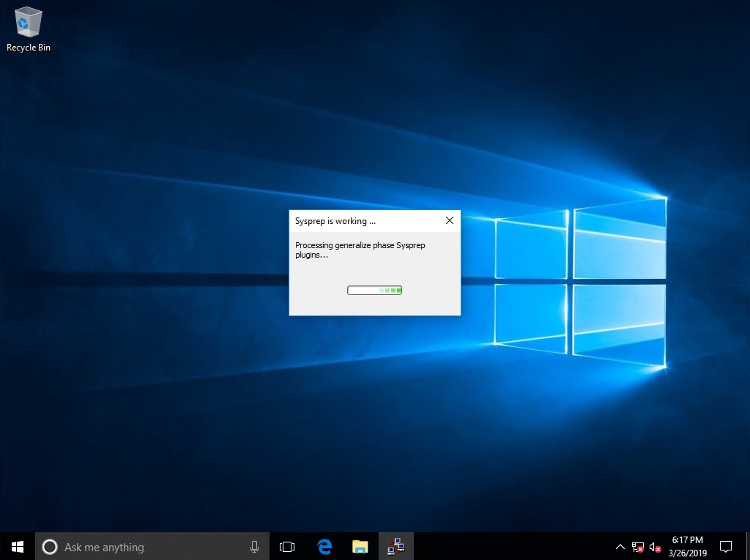This screenshot has height=560, width=750.
Task: Select the Recycle Bin desktop icon
Action: pyautogui.click(x=29, y=30)
